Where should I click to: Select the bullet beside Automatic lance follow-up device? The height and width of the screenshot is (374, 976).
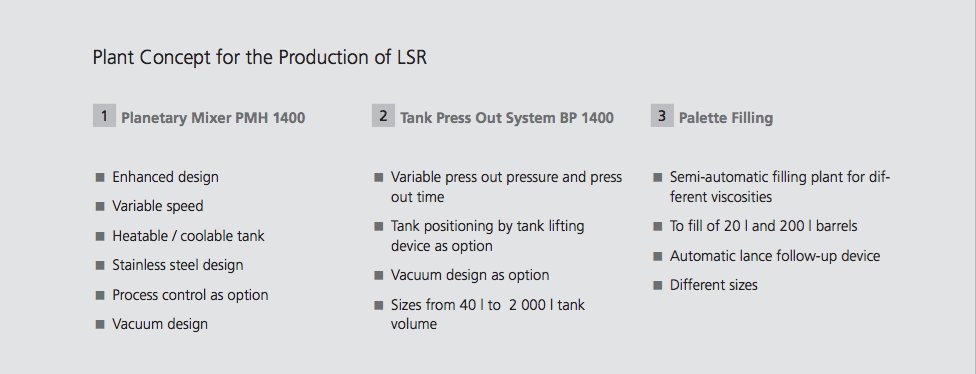[657, 256]
